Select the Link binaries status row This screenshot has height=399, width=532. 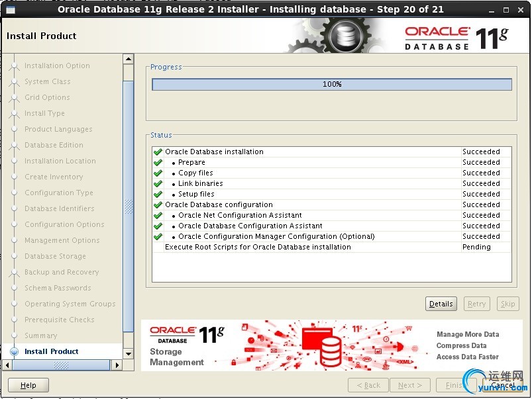tap(332, 183)
